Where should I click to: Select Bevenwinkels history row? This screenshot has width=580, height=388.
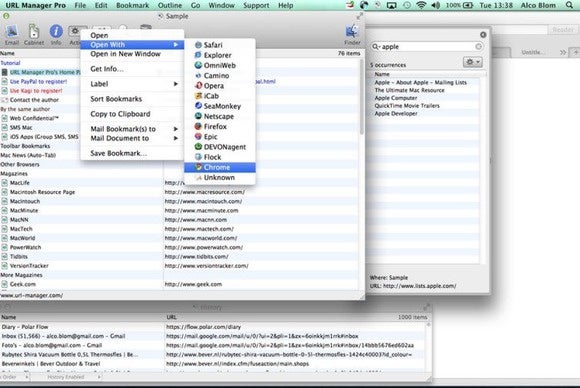pos(213,364)
